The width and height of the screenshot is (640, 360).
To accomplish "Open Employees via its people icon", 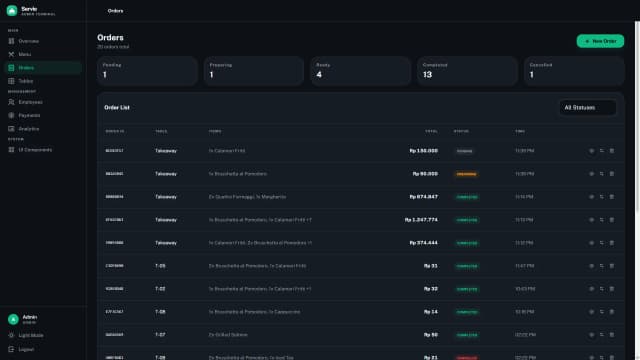I will pyautogui.click(x=11, y=102).
